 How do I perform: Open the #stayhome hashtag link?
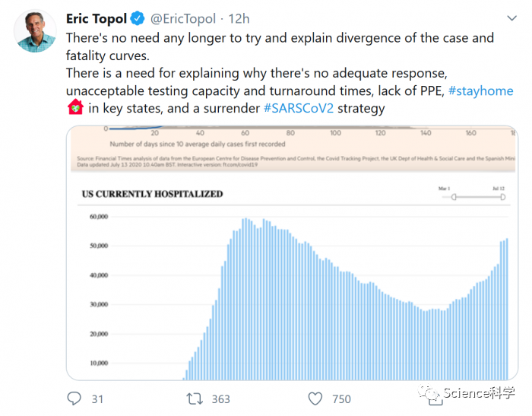click(481, 91)
